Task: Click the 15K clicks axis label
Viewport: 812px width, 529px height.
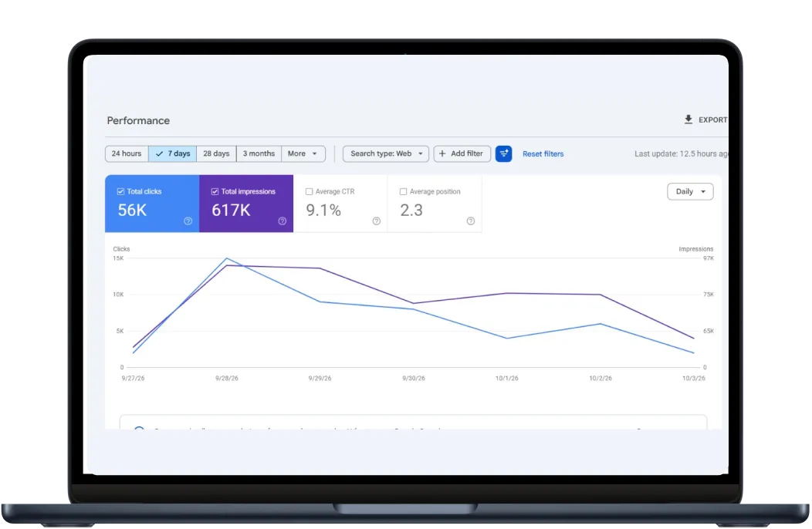Action: [119, 258]
